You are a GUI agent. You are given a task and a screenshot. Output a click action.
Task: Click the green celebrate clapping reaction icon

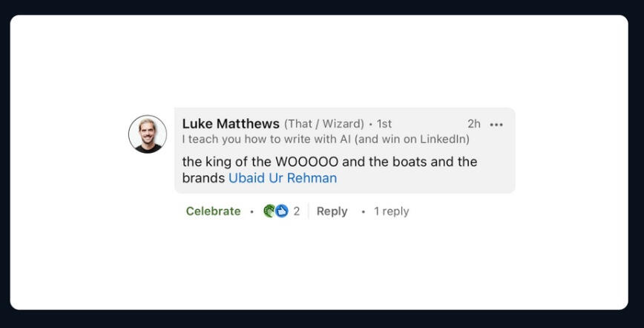(269, 211)
